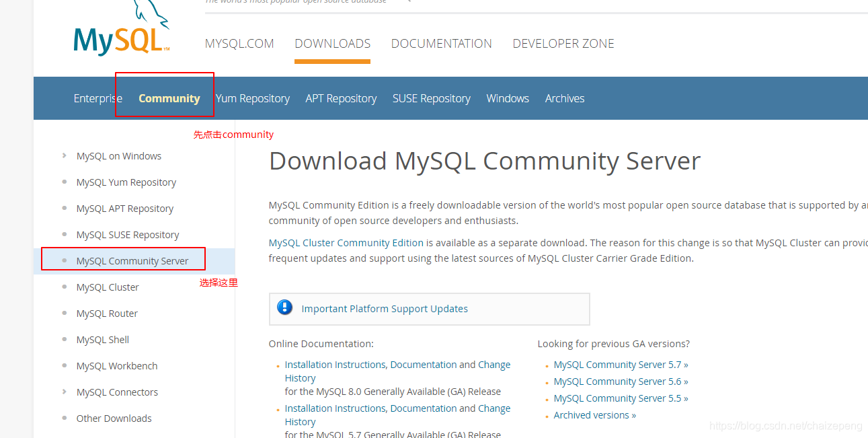Click the blue info icon beside Platform Support Updates
Image resolution: width=868 pixels, height=438 pixels.
pos(285,307)
